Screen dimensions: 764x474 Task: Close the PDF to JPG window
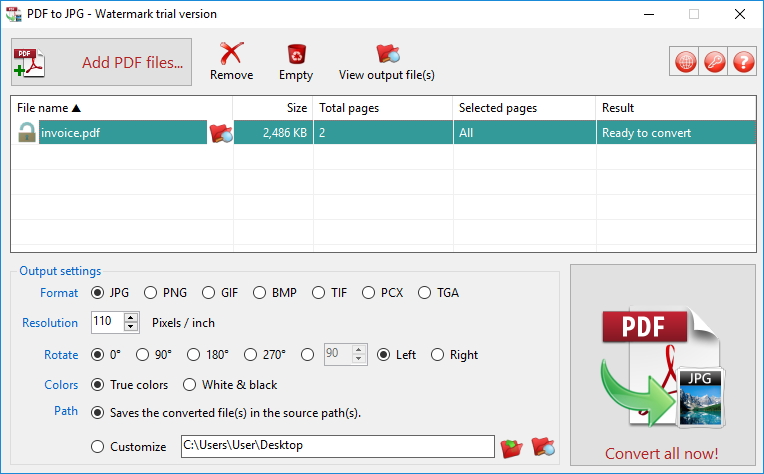pyautogui.click(x=740, y=14)
